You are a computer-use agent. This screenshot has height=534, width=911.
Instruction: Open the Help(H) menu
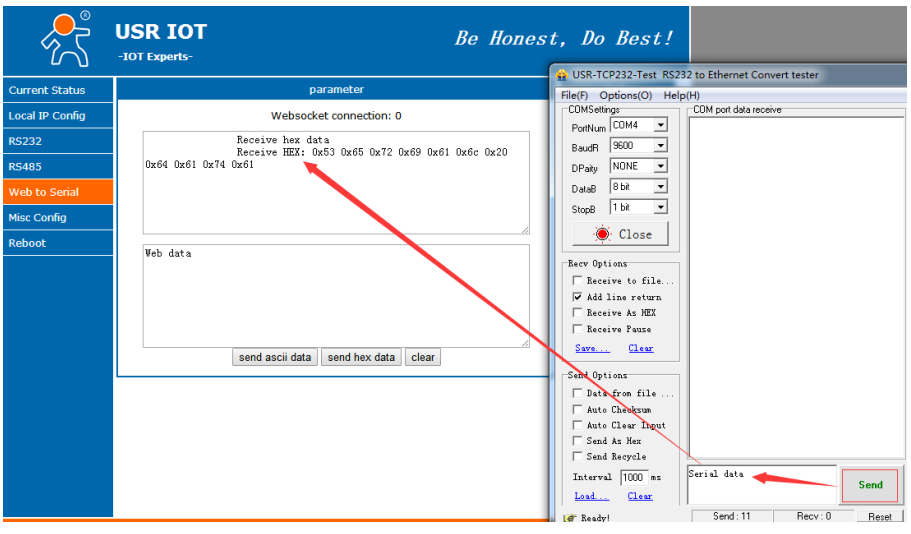click(682, 95)
